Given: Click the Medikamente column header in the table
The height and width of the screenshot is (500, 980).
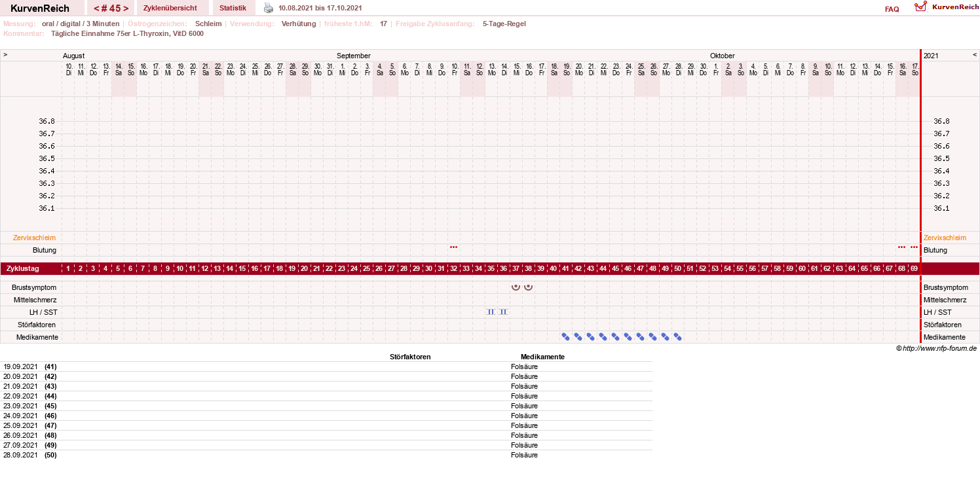Looking at the screenshot, I should pyautogui.click(x=542, y=357).
